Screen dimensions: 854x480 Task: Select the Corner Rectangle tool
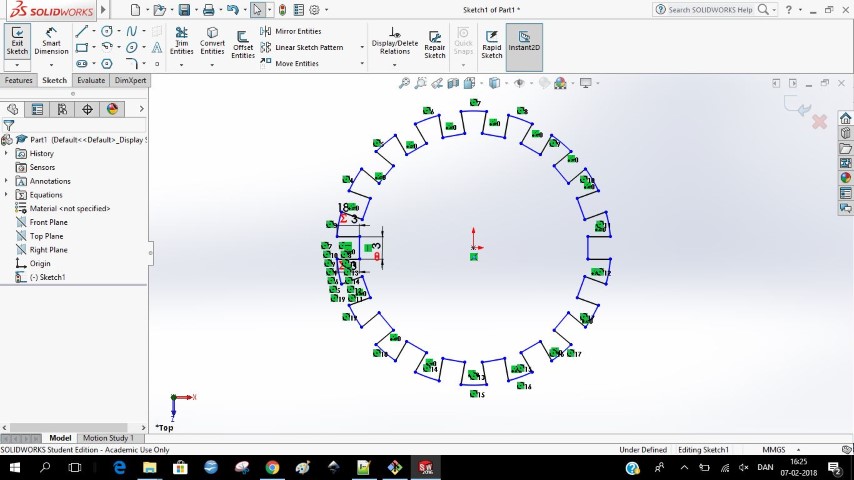[x=82, y=47]
